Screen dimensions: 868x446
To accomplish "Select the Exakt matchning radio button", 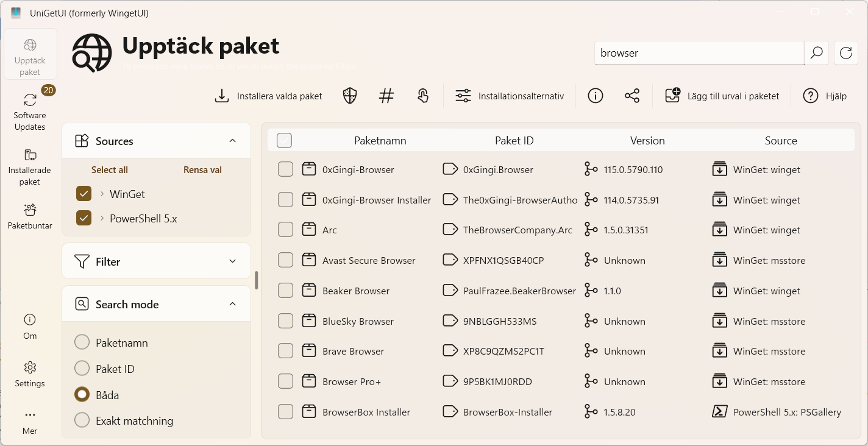I will [82, 420].
